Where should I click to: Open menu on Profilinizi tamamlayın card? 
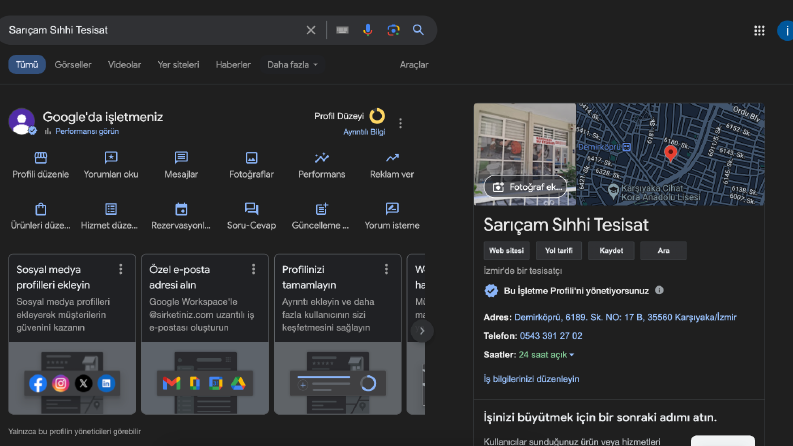[x=386, y=270]
